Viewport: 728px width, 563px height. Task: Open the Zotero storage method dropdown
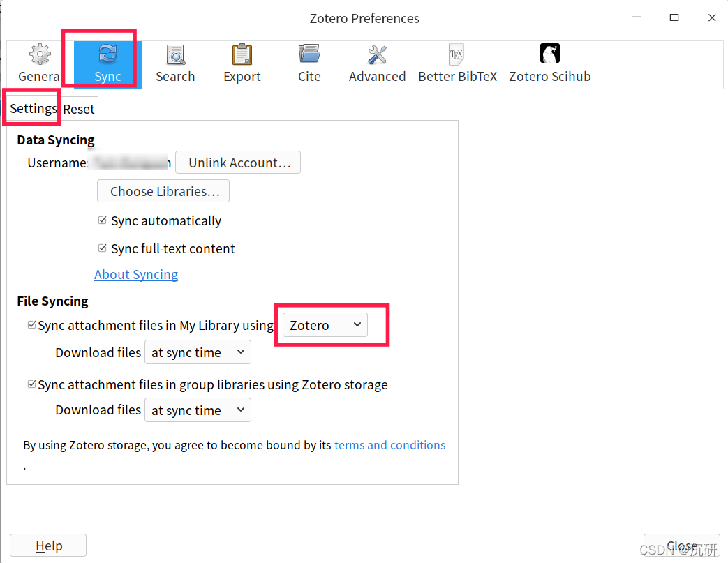pyautogui.click(x=325, y=325)
